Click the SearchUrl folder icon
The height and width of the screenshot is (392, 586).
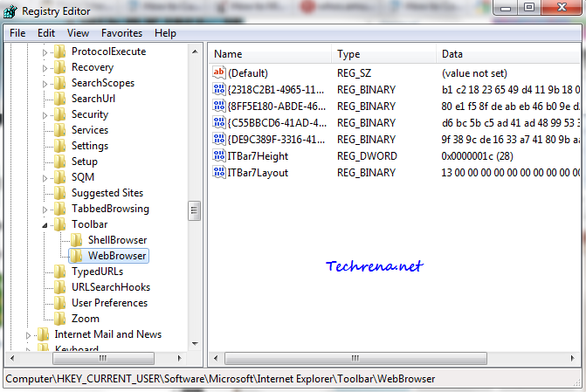tap(59, 99)
